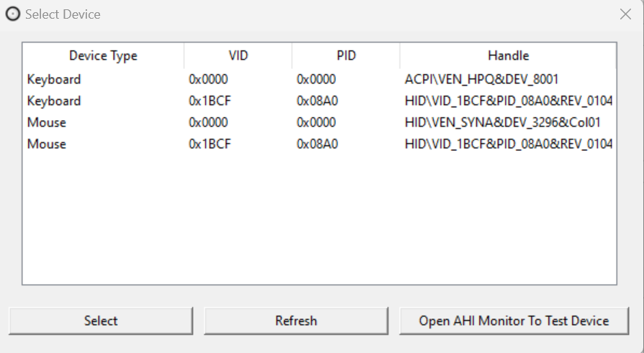This screenshot has height=353, width=644.
Task: Click VID 0x0000 in the first Mouse row
Action: coord(209,122)
